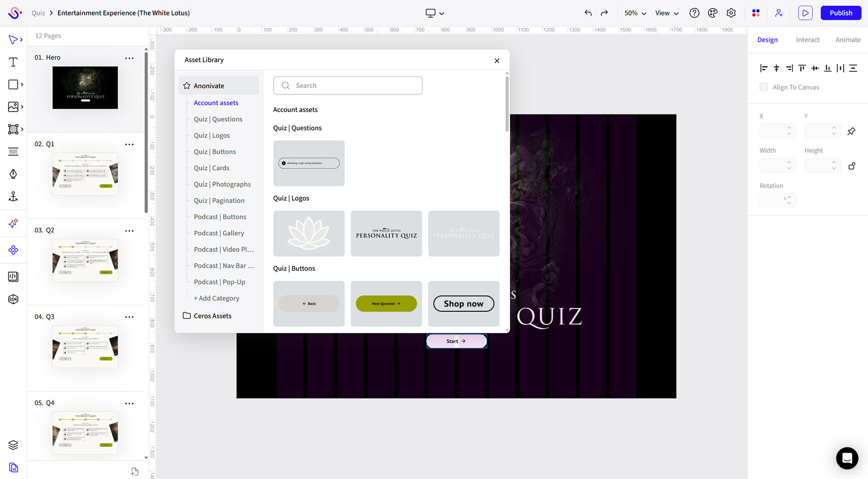Viewport: 868px width, 479px height.
Task: Enable Align To Canvas checkbox
Action: click(764, 87)
